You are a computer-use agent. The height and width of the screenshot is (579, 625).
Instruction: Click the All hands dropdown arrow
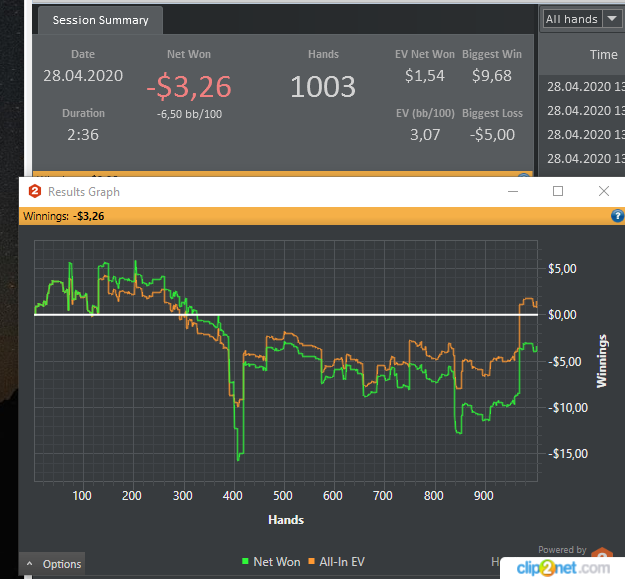(612, 19)
